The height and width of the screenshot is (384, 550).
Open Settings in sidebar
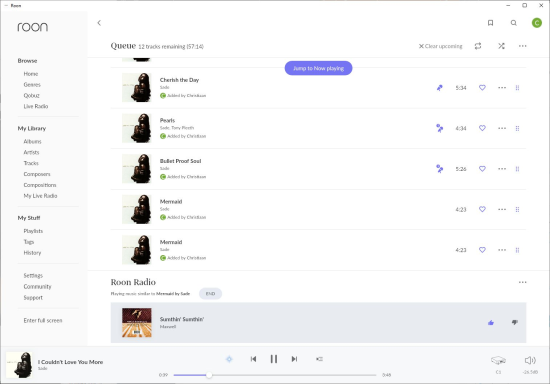[33, 276]
